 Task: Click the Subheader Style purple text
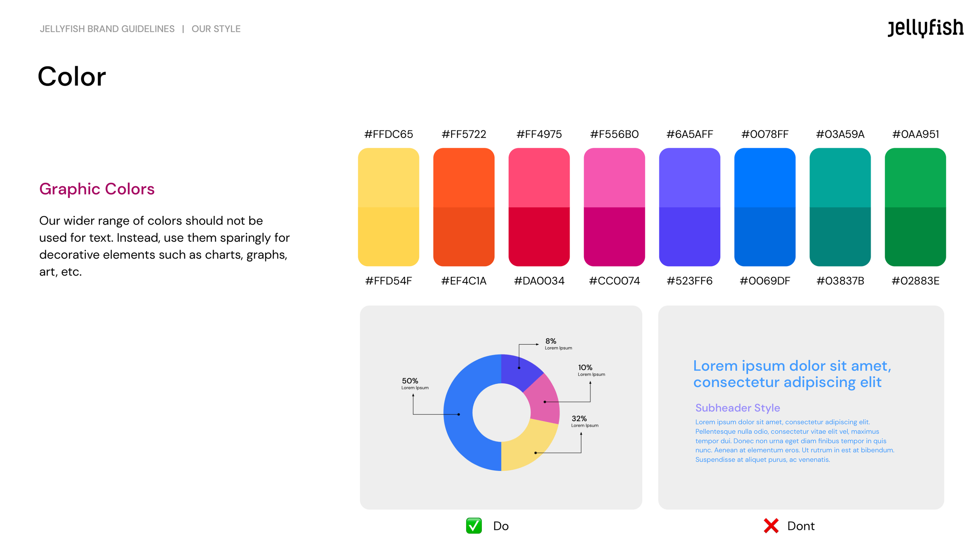pyautogui.click(x=737, y=408)
